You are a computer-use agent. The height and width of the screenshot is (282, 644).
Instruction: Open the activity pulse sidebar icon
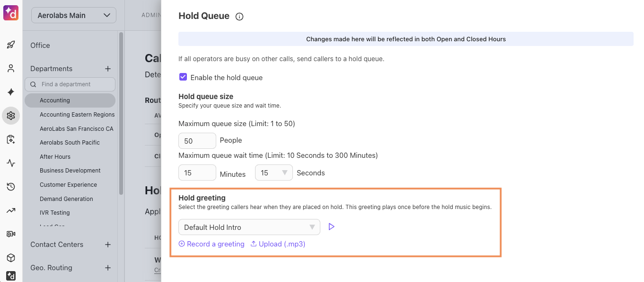(x=11, y=164)
